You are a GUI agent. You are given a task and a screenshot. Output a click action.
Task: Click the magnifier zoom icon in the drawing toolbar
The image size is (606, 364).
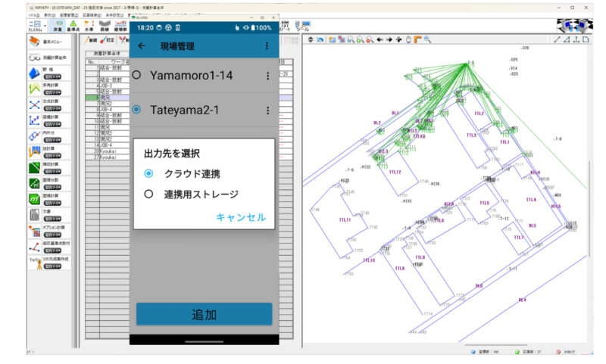click(427, 39)
